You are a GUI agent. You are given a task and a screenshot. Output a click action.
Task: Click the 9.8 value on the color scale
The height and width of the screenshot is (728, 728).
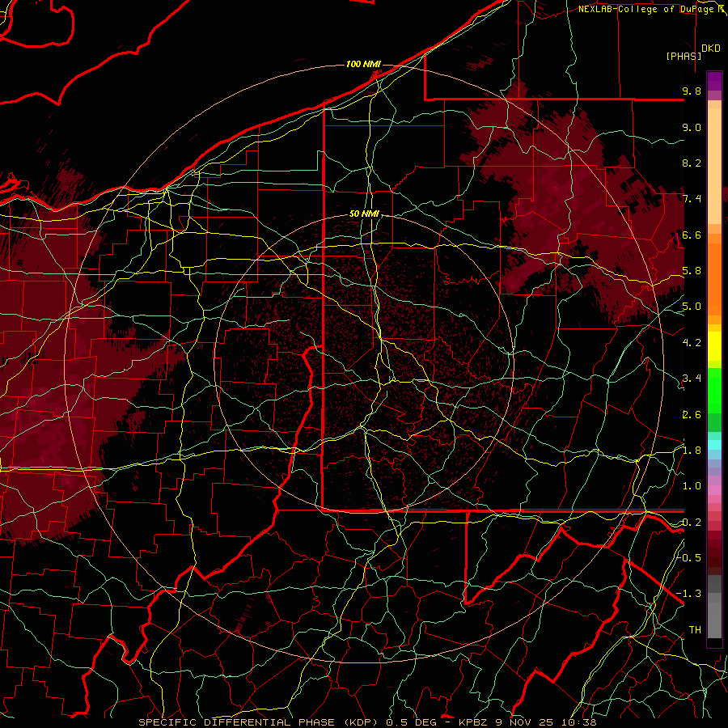[x=692, y=91]
